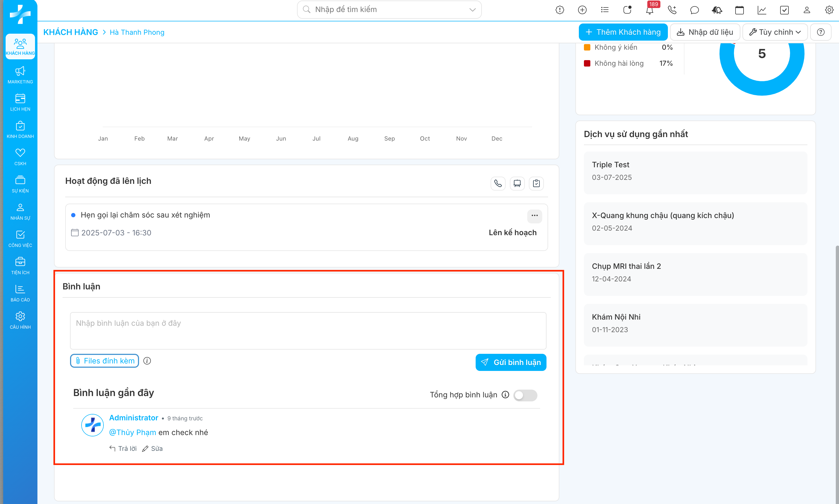
Task: Open the Marketing sidebar menu
Action: pos(20,75)
